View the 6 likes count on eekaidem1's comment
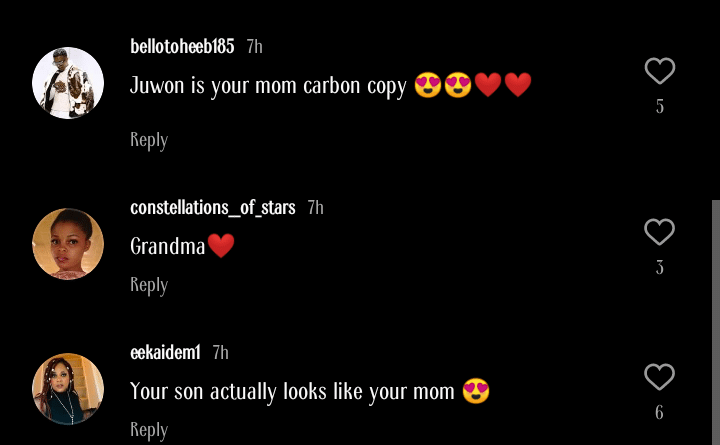 tap(660, 413)
